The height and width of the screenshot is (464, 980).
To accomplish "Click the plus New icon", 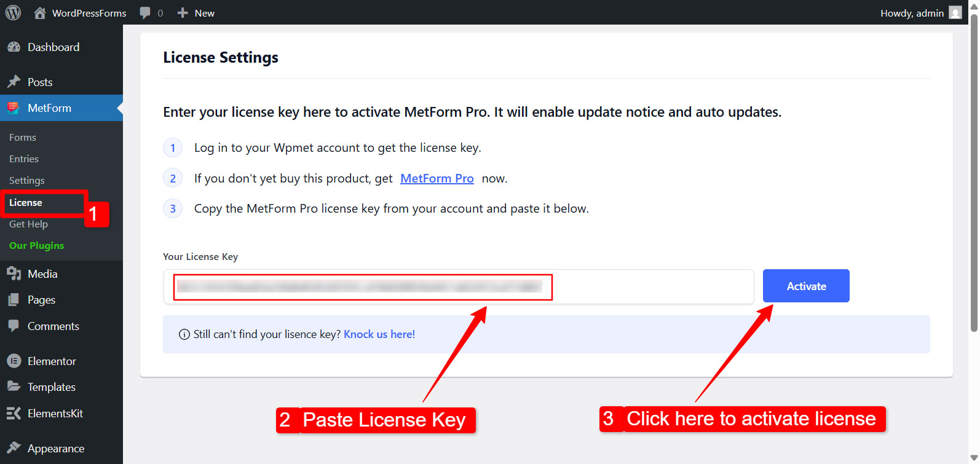I will click(183, 13).
